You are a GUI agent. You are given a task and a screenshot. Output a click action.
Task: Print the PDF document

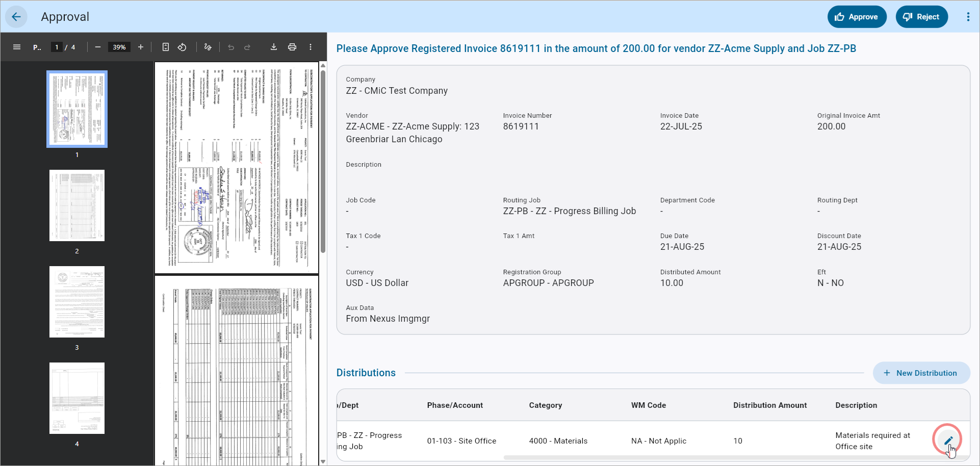point(292,47)
